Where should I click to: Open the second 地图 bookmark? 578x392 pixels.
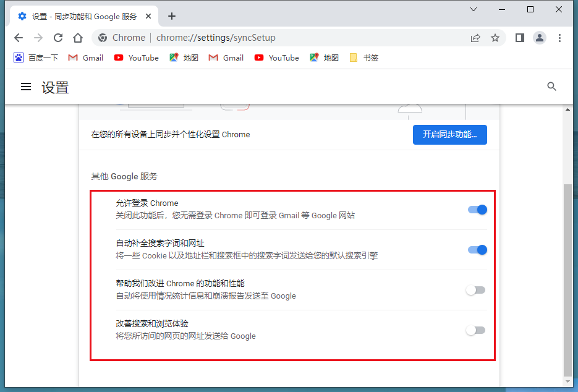click(324, 58)
